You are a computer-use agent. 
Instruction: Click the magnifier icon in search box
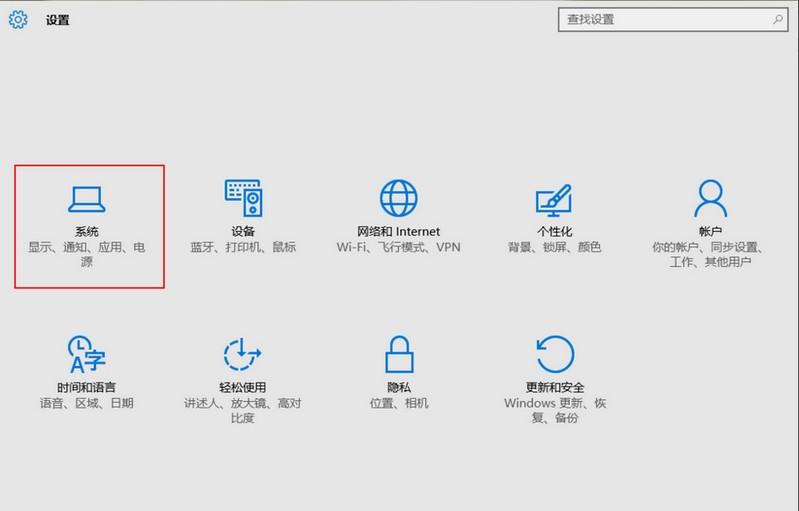point(778,19)
